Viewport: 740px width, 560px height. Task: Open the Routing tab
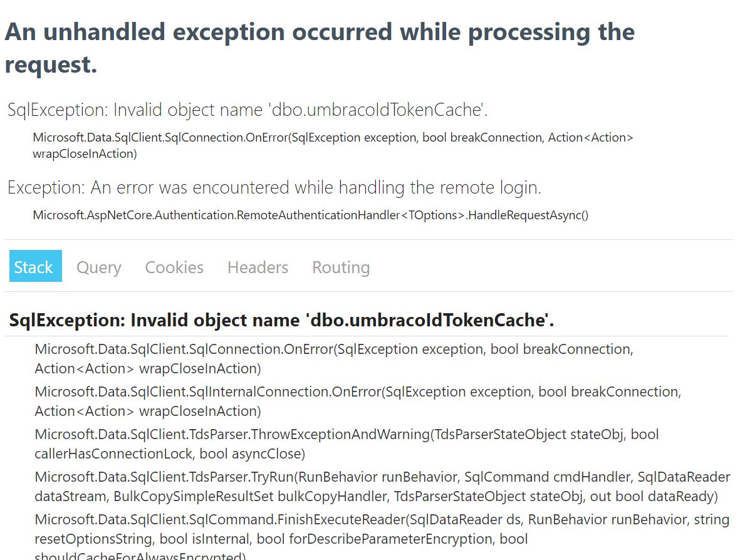(341, 267)
